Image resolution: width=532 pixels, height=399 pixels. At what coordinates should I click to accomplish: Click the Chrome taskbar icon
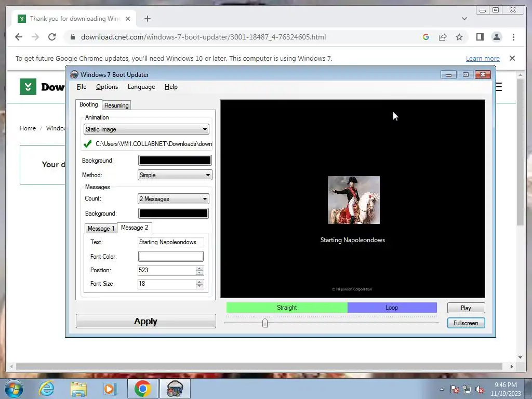[x=142, y=389]
